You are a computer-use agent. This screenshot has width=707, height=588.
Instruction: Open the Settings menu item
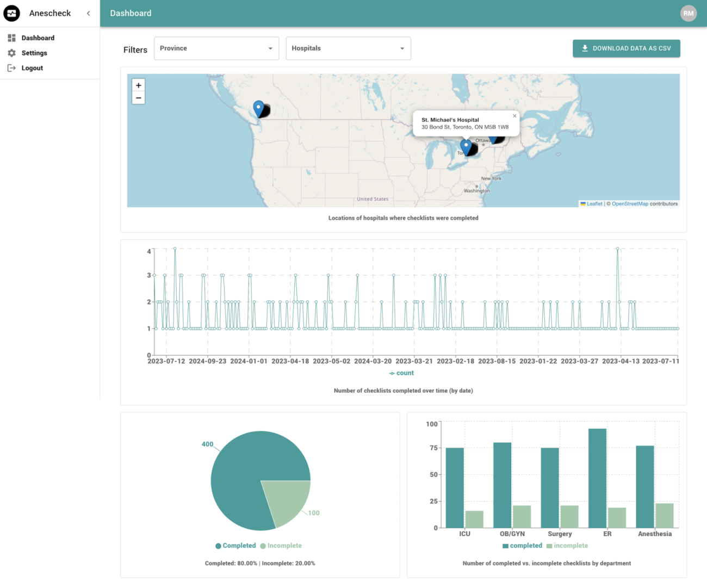(34, 53)
